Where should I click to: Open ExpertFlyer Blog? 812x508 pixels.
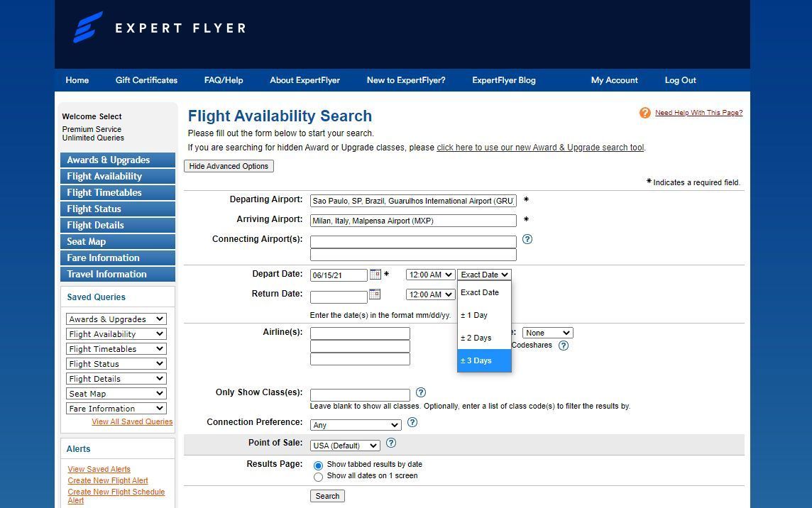point(504,80)
